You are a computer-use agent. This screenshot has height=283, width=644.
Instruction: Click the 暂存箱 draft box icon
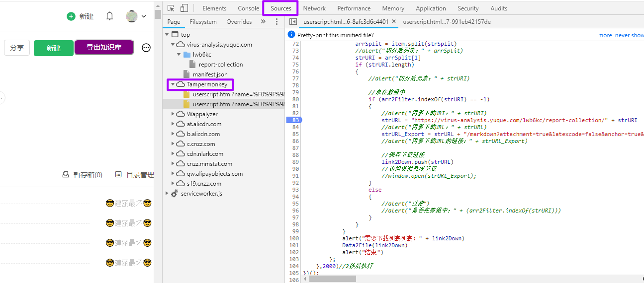(x=65, y=175)
